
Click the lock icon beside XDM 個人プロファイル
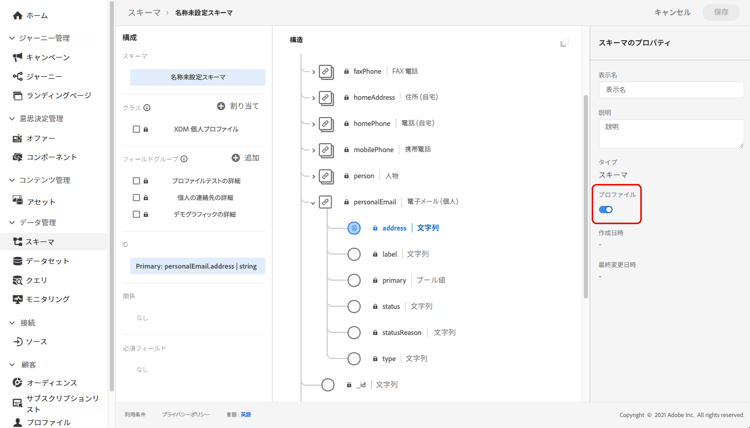(146, 129)
